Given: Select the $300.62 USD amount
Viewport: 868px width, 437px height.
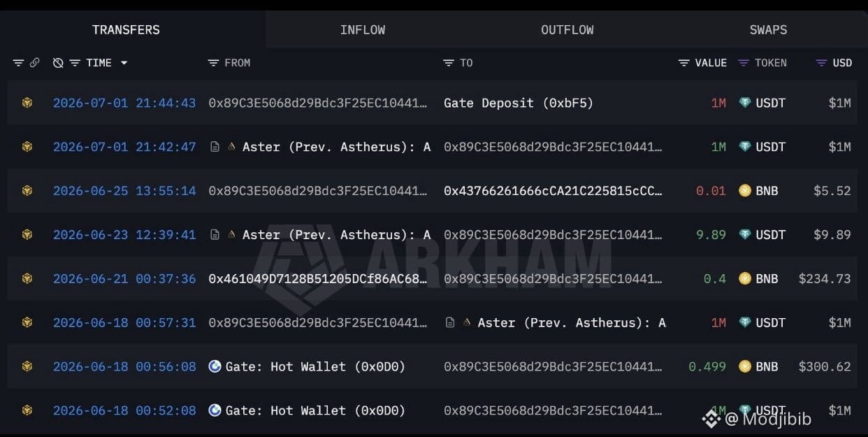Looking at the screenshot, I should pyautogui.click(x=825, y=366).
